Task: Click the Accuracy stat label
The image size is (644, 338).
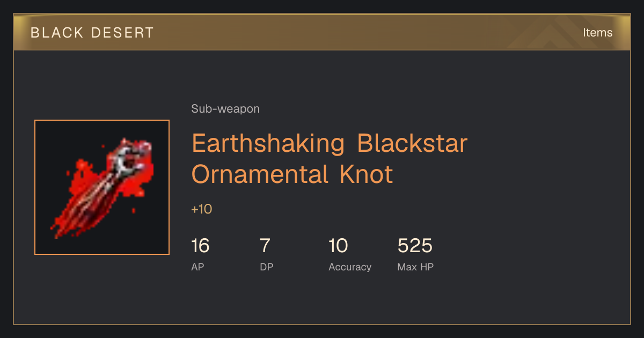Action: 350,267
